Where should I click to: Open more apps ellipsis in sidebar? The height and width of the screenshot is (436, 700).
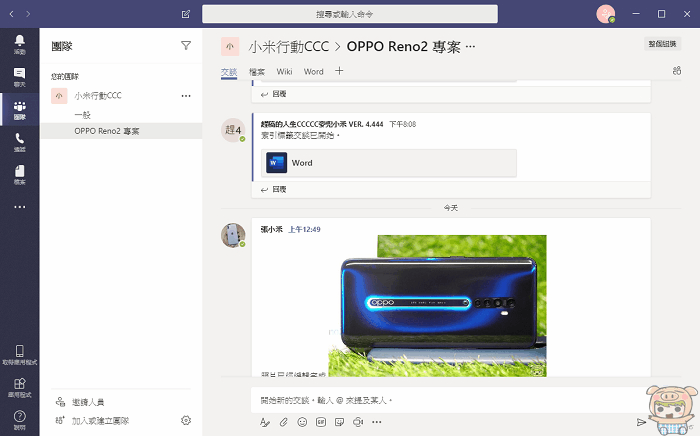click(20, 207)
